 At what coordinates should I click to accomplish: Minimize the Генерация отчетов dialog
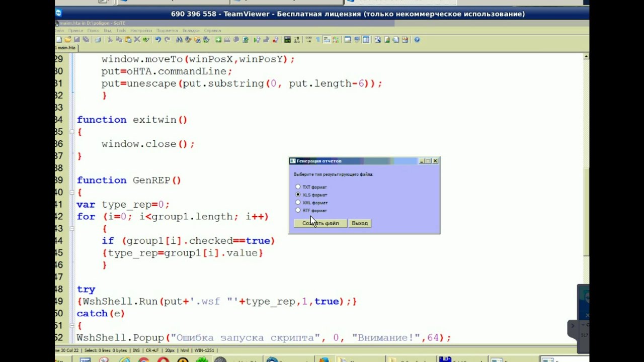point(422,161)
